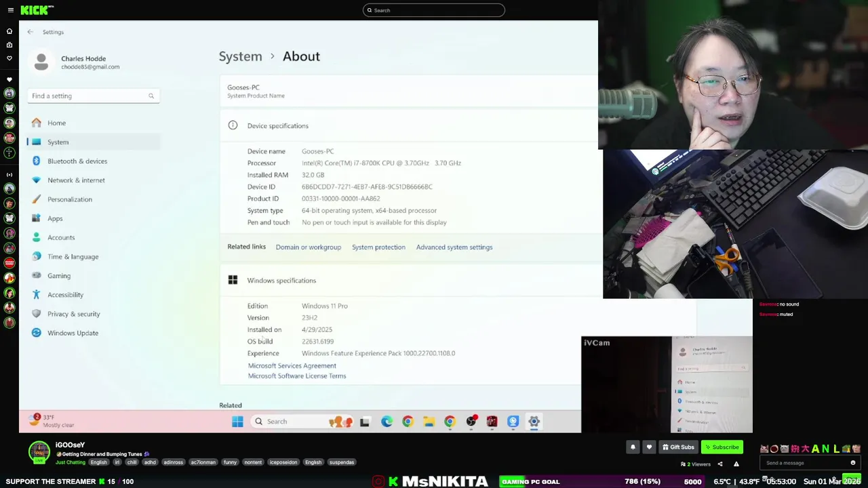Screen dimensions: 868x488
Task: Open the emote picker in chat
Action: pyautogui.click(x=853, y=463)
